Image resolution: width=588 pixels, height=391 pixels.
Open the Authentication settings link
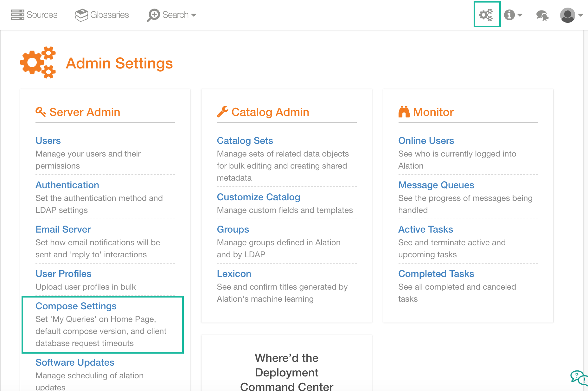pyautogui.click(x=67, y=185)
